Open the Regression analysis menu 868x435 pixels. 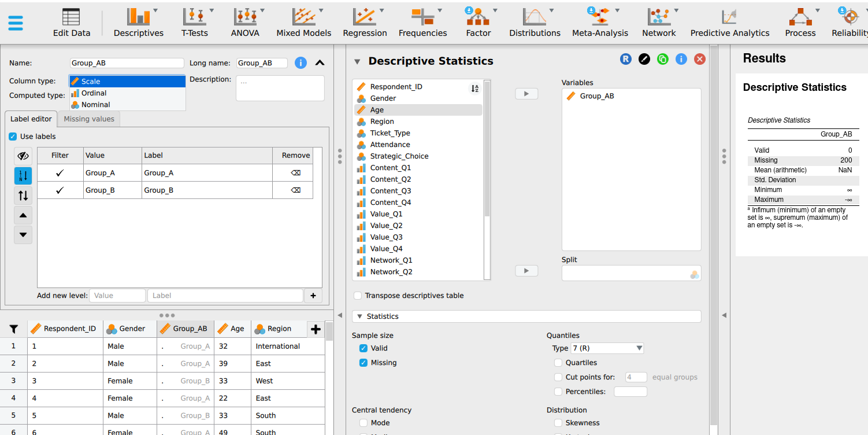[x=365, y=23]
